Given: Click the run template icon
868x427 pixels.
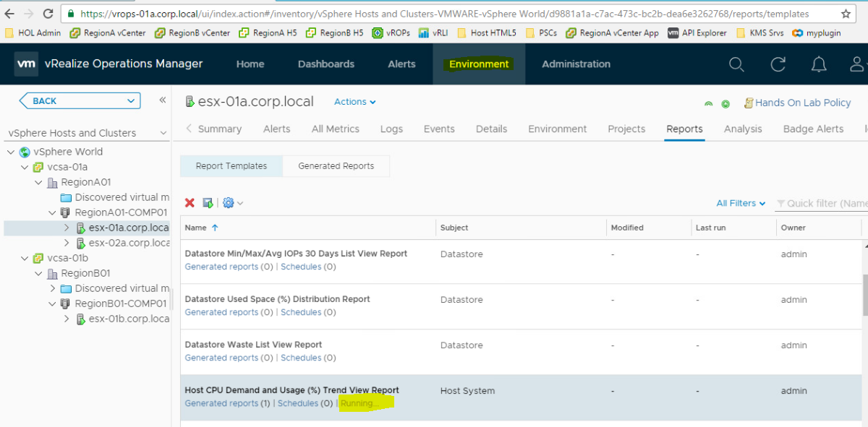Looking at the screenshot, I should [208, 203].
